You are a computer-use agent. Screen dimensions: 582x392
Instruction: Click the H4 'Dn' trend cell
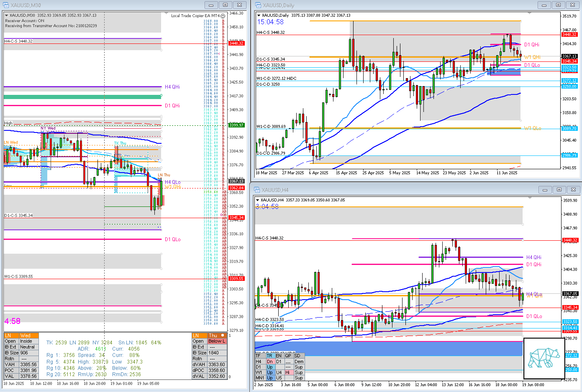pos(269,362)
